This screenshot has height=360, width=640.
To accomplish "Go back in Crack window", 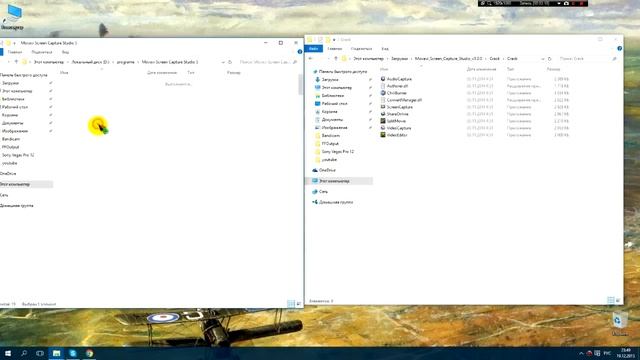I will [x=311, y=59].
